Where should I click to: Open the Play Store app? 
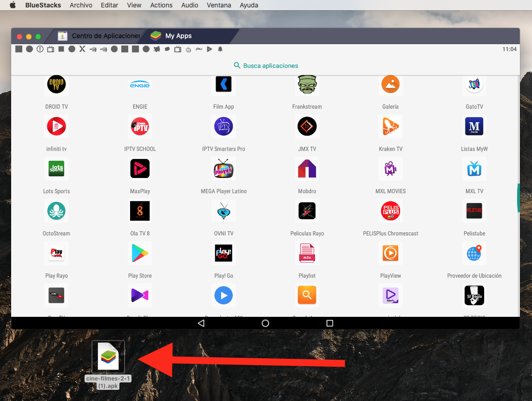140,253
